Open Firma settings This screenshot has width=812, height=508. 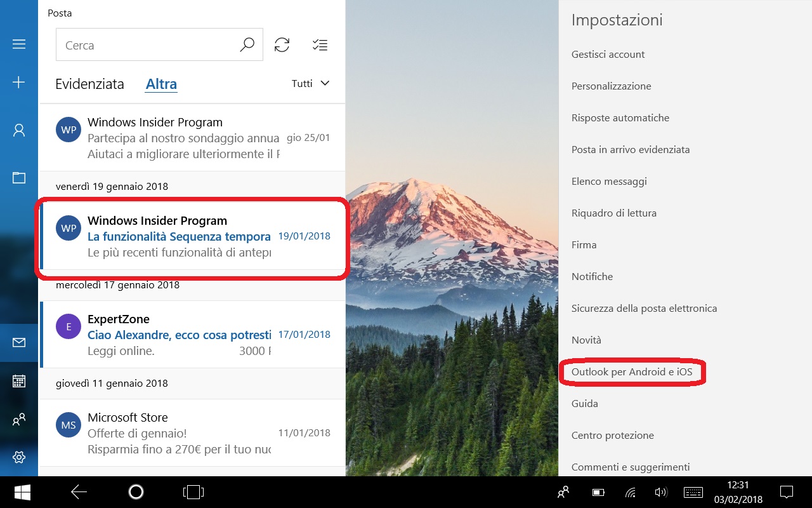(584, 244)
